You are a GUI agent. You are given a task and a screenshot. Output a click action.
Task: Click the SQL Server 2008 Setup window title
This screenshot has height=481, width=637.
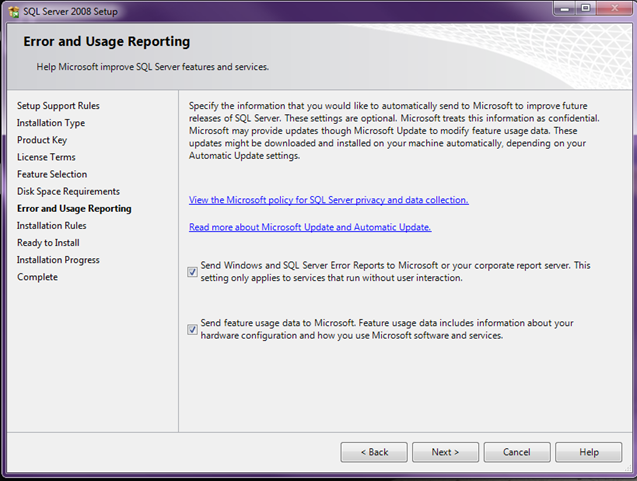tap(70, 11)
